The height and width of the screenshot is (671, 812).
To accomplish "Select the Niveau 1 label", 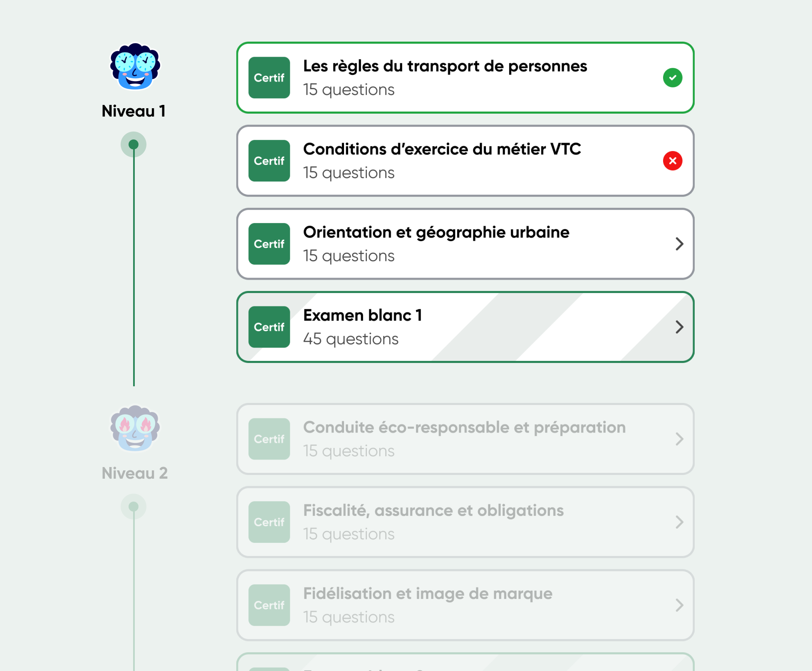I will coord(134,111).
